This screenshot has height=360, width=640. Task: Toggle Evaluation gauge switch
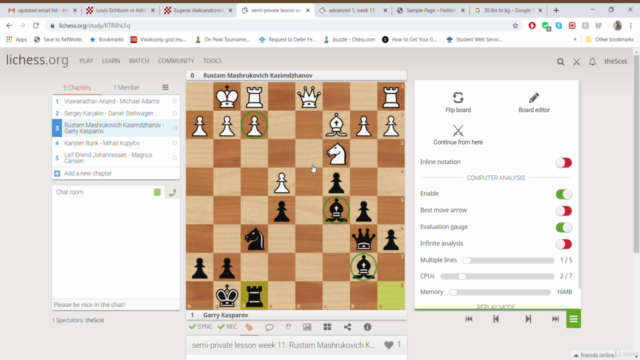coord(564,227)
